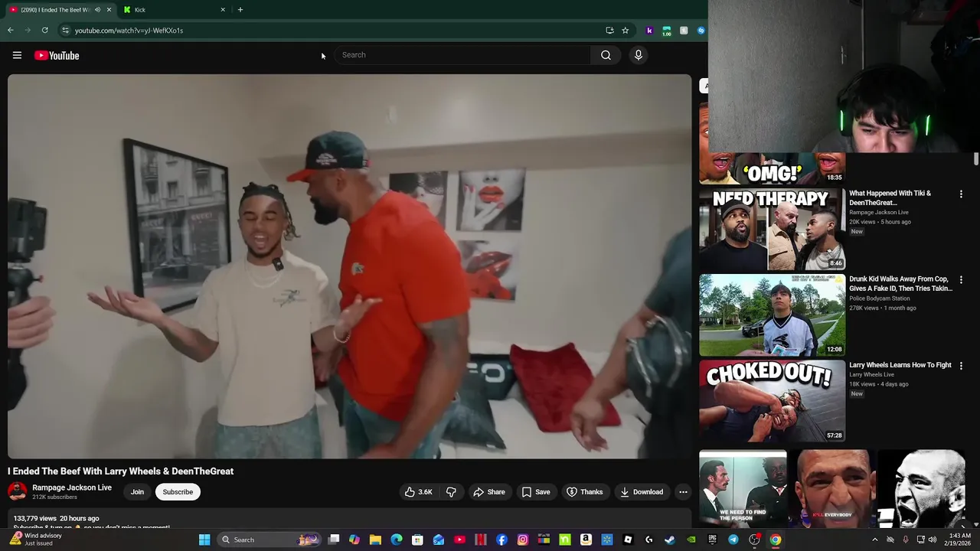Open Netflix from the taskbar
This screenshot has width=980, height=551.
click(x=481, y=540)
